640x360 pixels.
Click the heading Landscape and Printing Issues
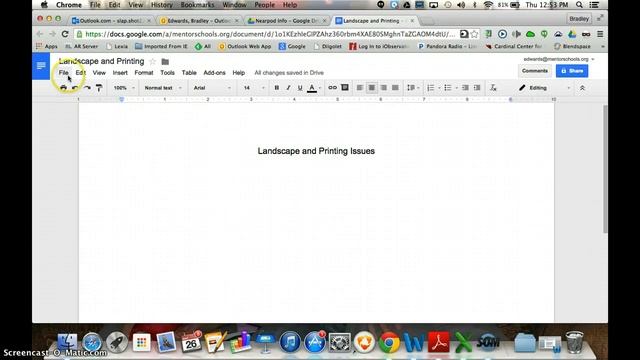(x=316, y=151)
